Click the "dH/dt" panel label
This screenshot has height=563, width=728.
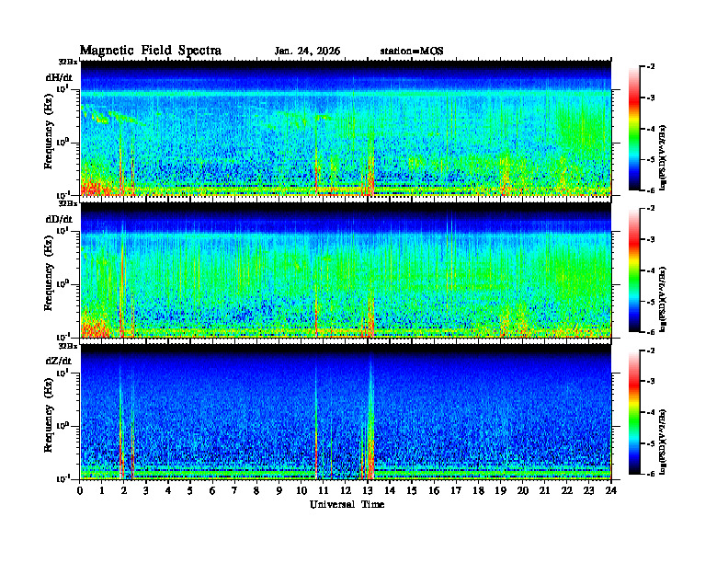coord(59,77)
